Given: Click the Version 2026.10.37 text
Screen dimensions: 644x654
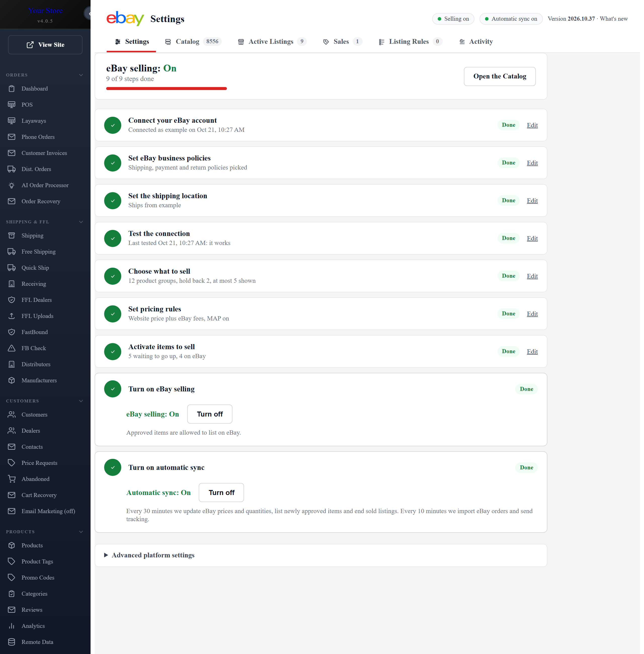Looking at the screenshot, I should [571, 19].
